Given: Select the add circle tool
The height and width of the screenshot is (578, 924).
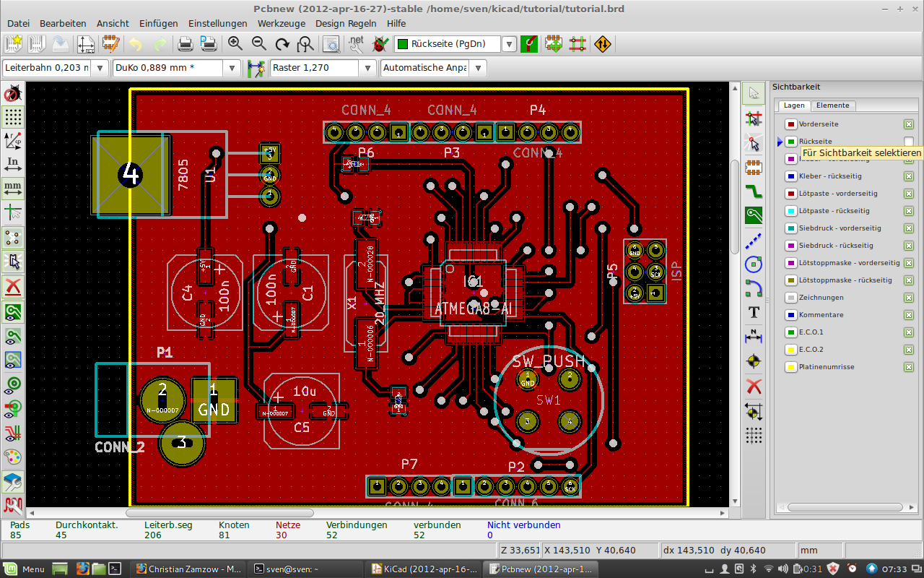Looking at the screenshot, I should (x=754, y=264).
